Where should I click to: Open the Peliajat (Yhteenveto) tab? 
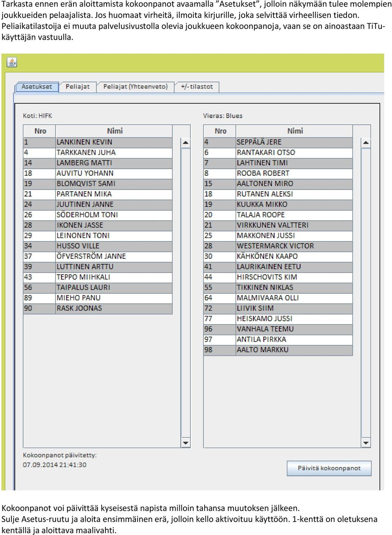pos(136,87)
